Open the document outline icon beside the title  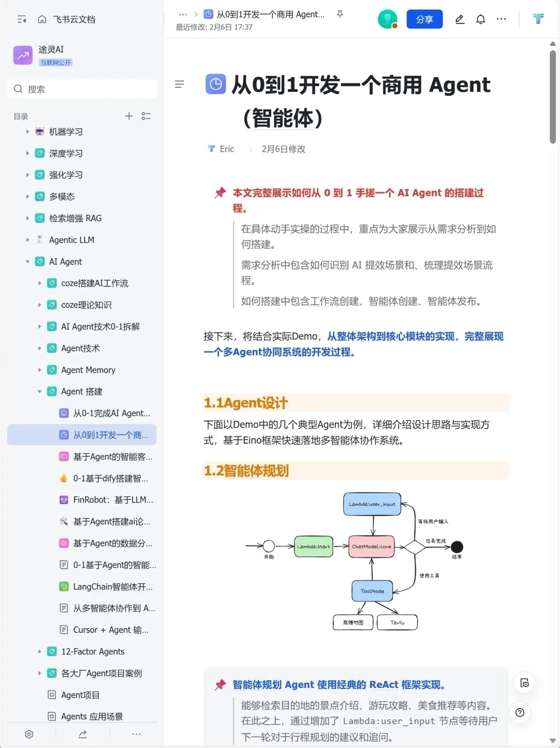tap(179, 84)
